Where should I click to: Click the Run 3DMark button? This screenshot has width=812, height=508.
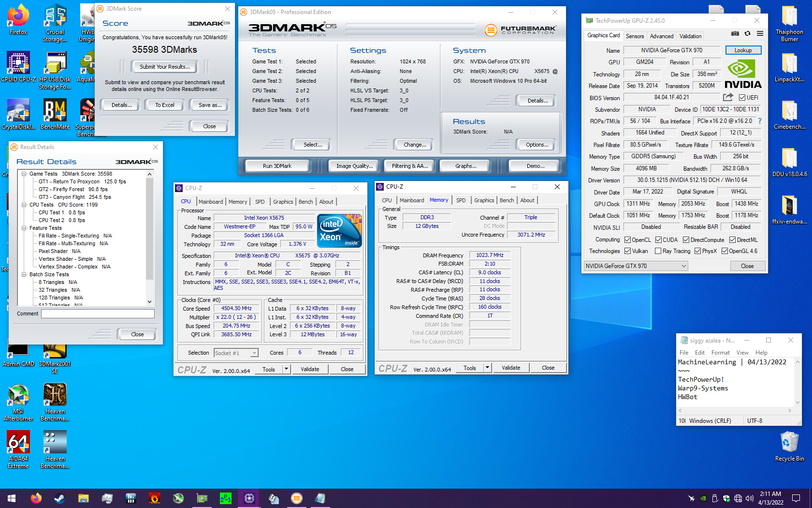click(277, 166)
